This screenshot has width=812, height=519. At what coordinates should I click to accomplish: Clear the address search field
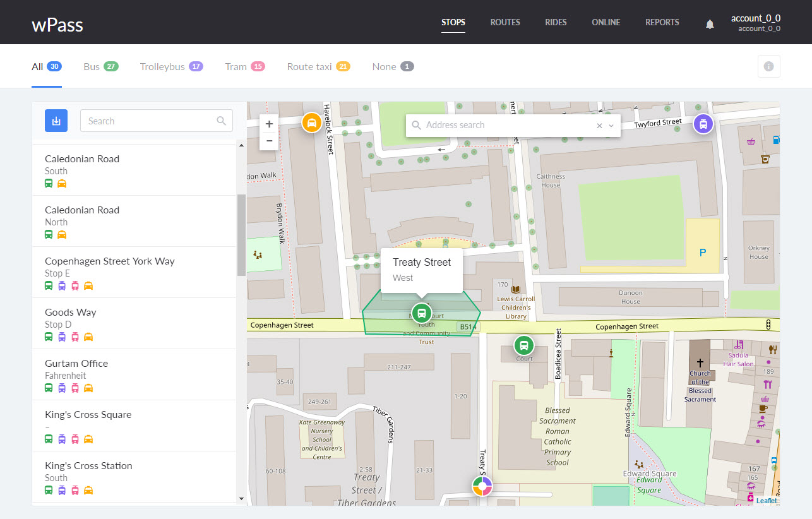tap(599, 126)
